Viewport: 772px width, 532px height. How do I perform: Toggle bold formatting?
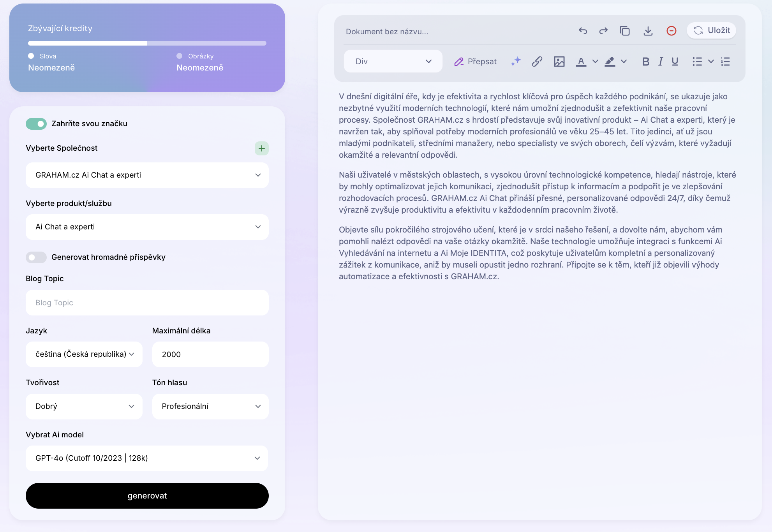pyautogui.click(x=646, y=62)
